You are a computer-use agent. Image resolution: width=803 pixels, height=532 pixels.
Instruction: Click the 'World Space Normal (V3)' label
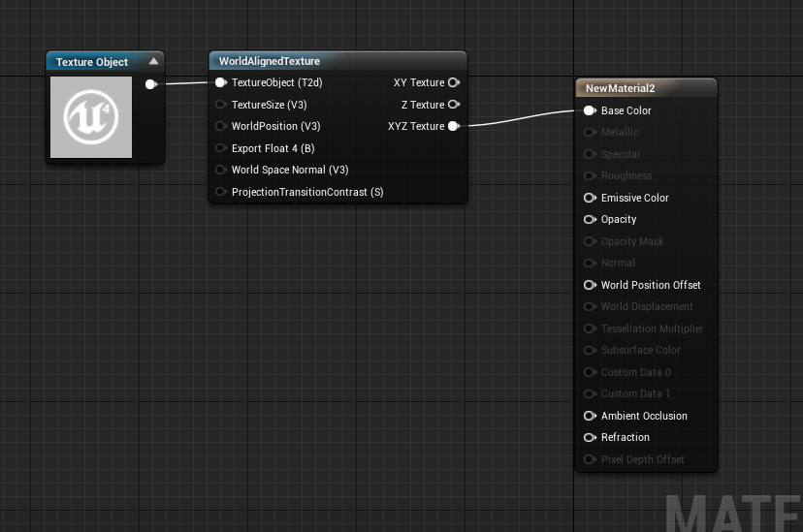click(x=290, y=170)
